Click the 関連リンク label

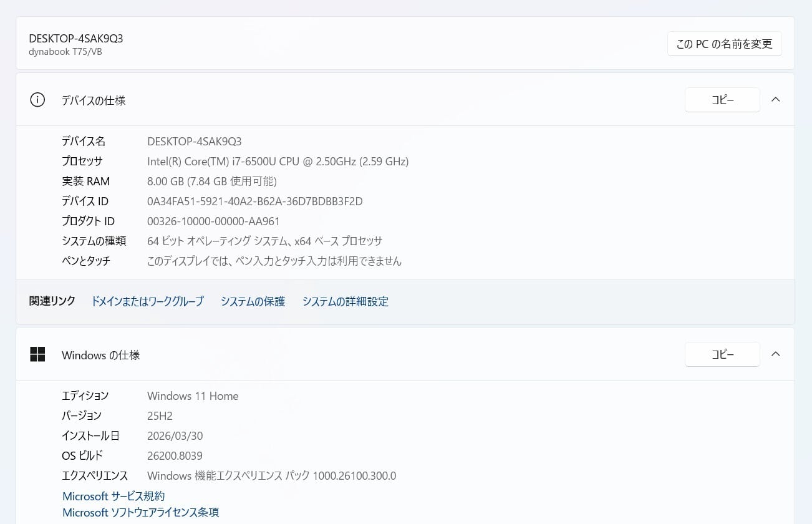coord(52,301)
